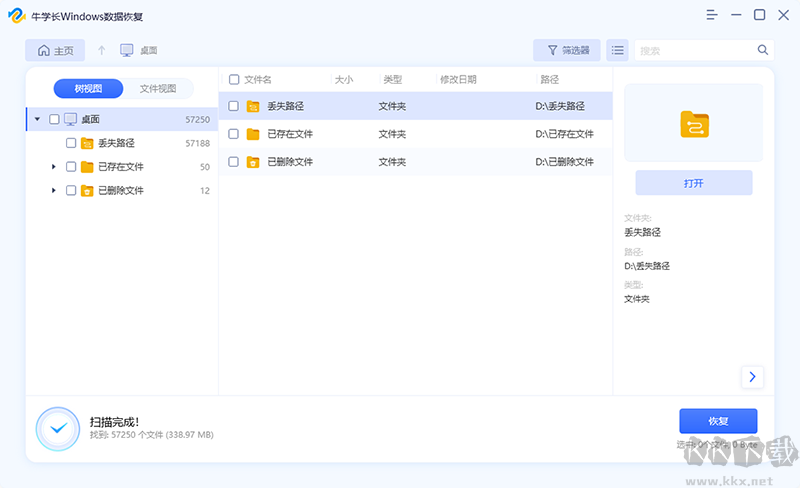The height and width of the screenshot is (488, 800).
Task: Expand the 已删除文件 tree node
Action: [54, 190]
